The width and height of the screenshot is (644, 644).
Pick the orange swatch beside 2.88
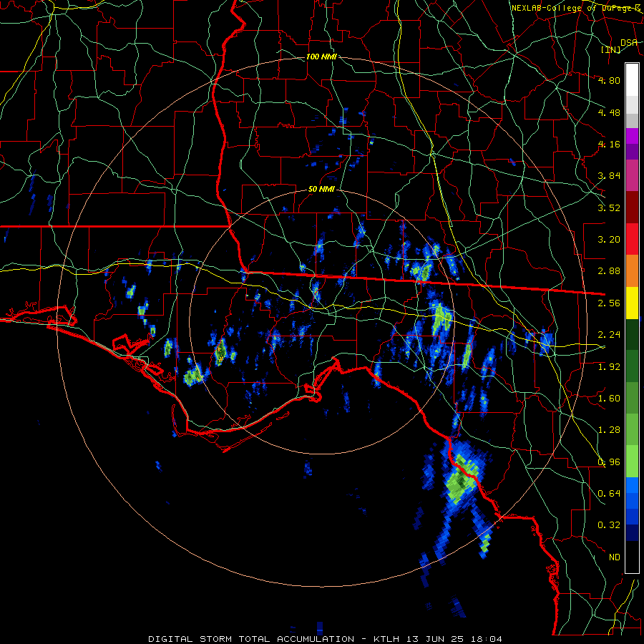pyautogui.click(x=632, y=271)
